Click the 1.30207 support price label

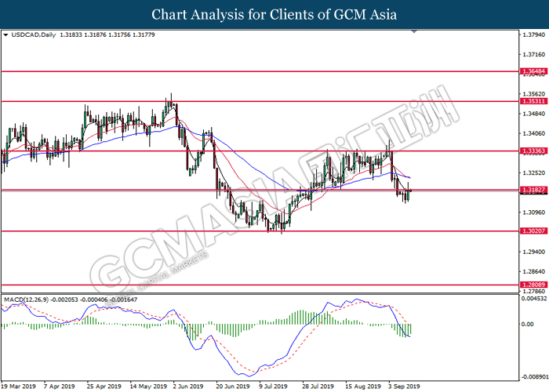533,231
